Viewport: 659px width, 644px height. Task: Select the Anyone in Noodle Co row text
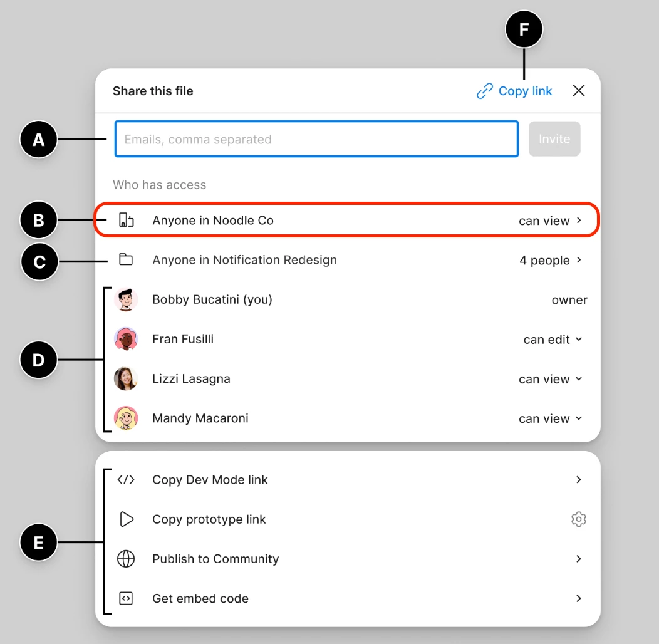[212, 221]
